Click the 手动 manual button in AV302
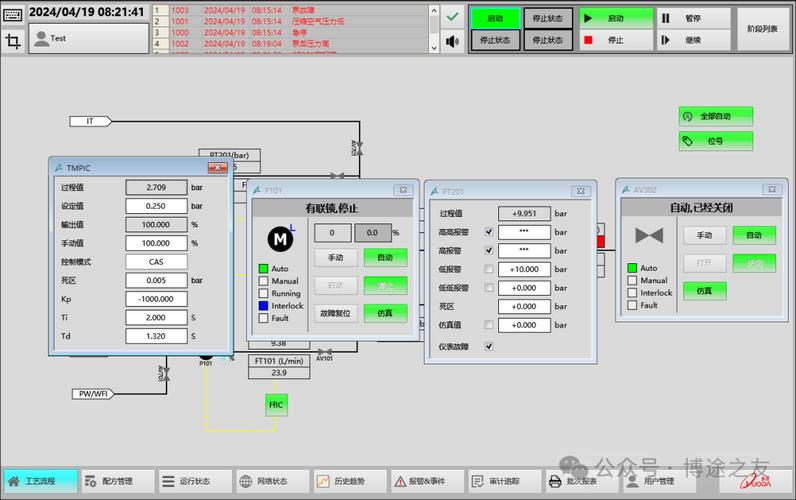The image size is (796, 500). pos(704,235)
